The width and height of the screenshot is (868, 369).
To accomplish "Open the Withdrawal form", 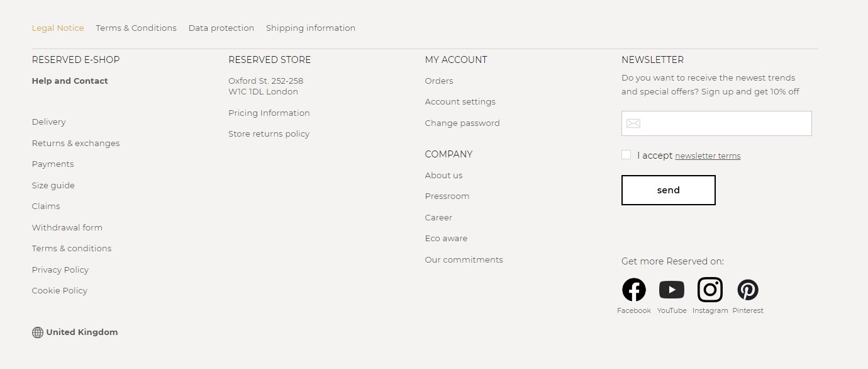I will (x=67, y=227).
